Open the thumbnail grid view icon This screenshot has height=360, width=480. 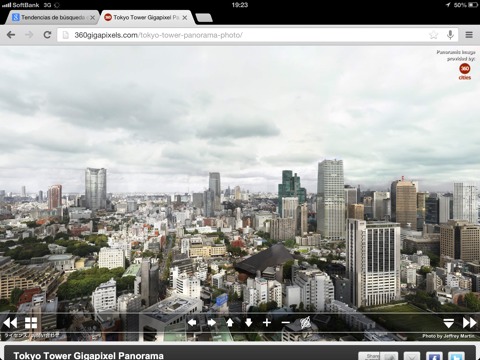[x=31, y=323]
